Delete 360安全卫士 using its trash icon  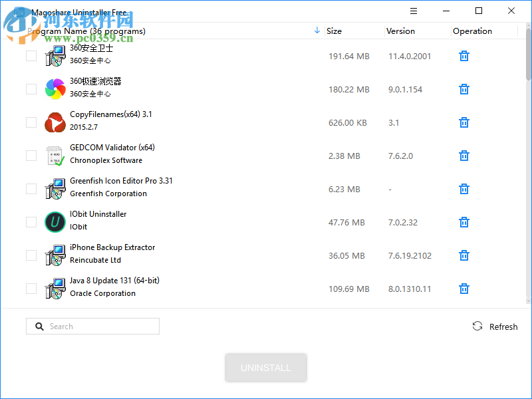[x=464, y=56]
